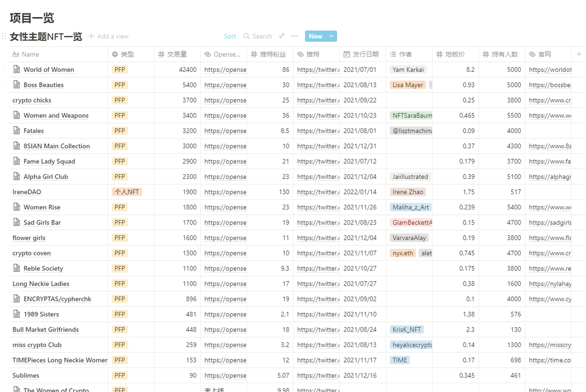Click the page title 项目一览
586x392 pixels.
point(32,18)
